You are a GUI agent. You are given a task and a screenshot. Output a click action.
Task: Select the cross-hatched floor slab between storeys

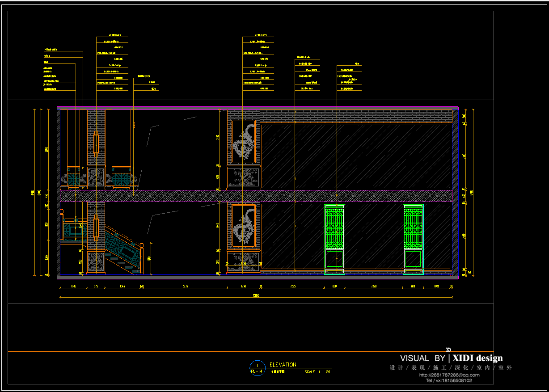(x=256, y=196)
